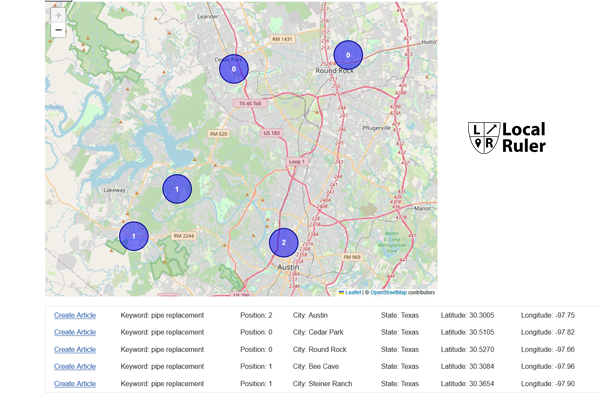Click 'Position: 2' in Austin row
The height and width of the screenshot is (400, 600).
point(256,315)
